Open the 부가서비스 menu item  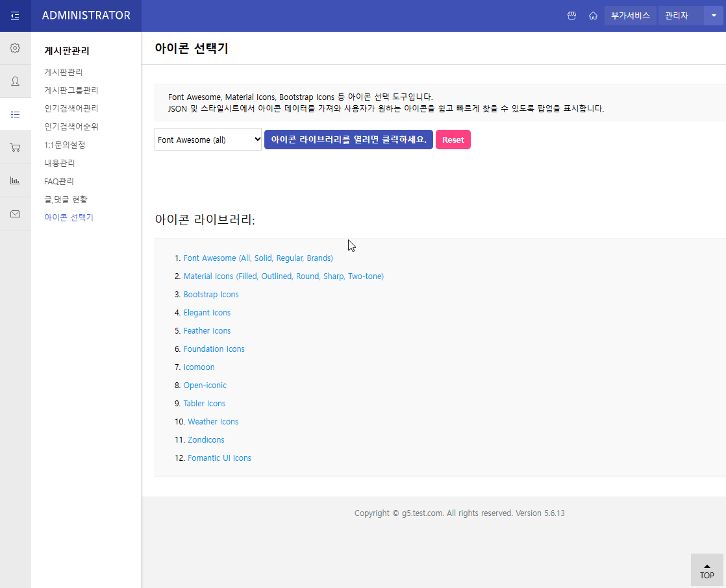[x=630, y=16]
